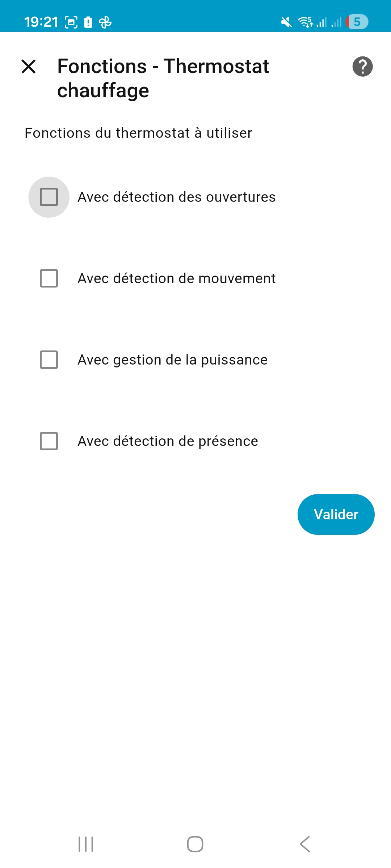Tap the fan notification icon
The image size is (391, 868).
pyautogui.click(x=105, y=22)
